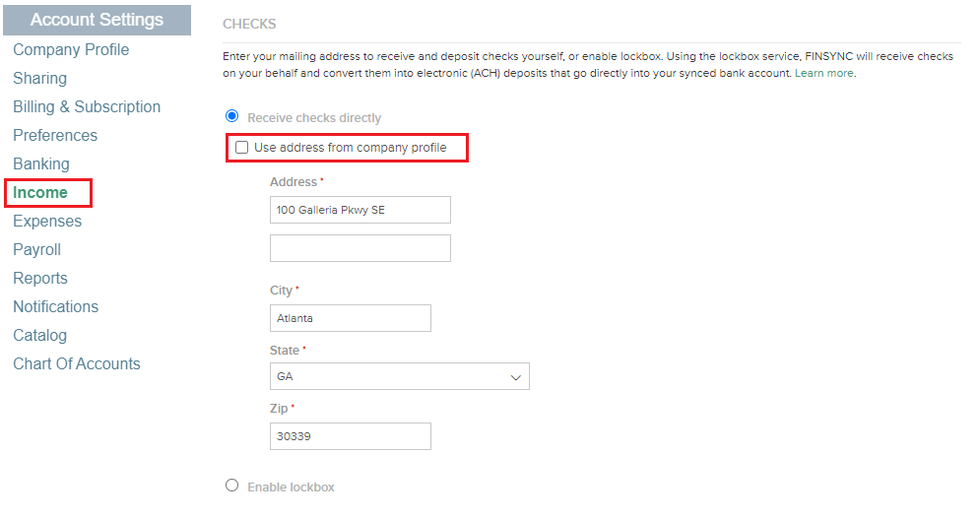Click the Address field with 100 Galleria Pkwy
Screen dimensions: 980x520
(x=360, y=210)
